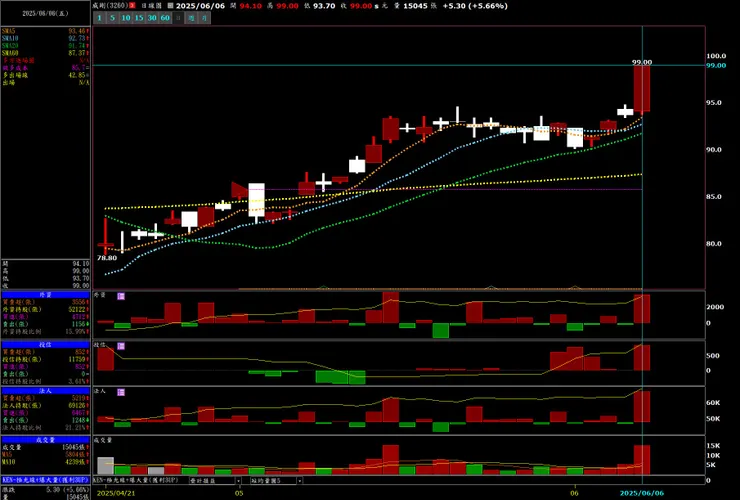Switch to 10-minute chart interval
Image resolution: width=740 pixels, height=500 pixels.
coord(126,18)
